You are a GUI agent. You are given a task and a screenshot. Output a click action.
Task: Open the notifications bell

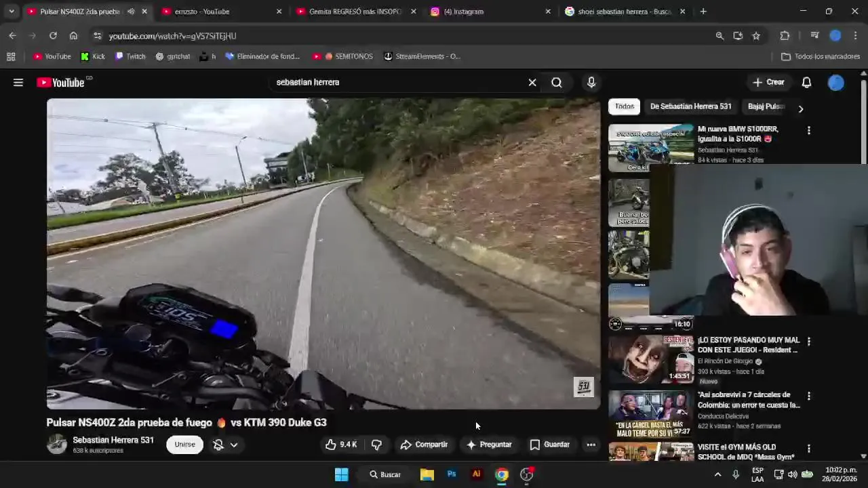click(806, 83)
